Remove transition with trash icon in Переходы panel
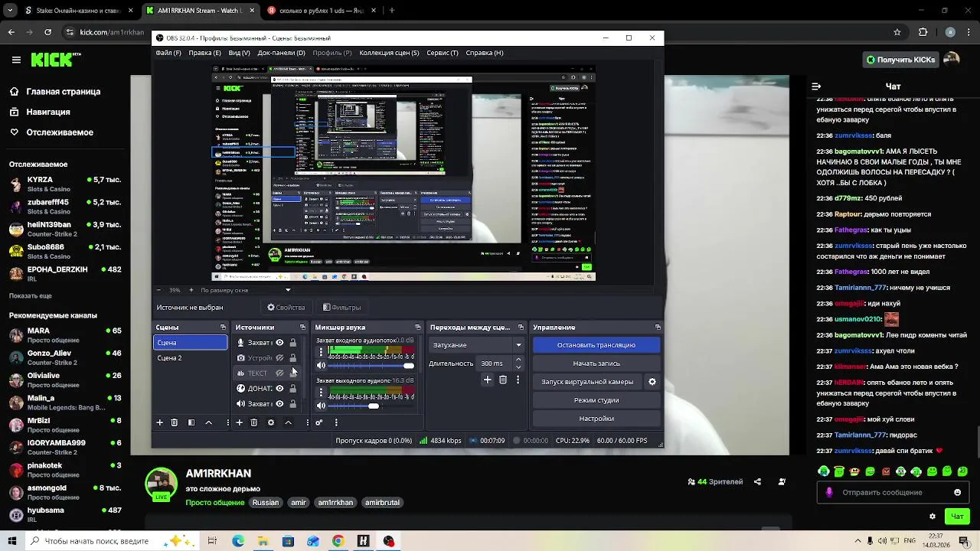 503,380
